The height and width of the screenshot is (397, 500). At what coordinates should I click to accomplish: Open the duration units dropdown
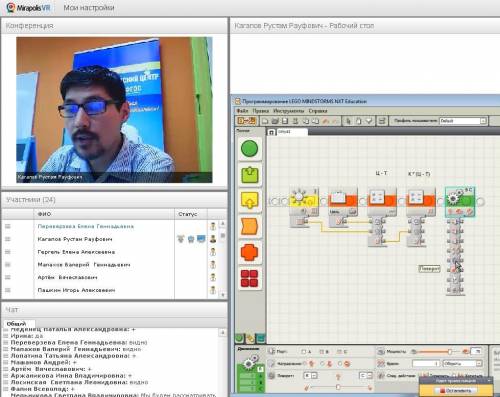(x=463, y=363)
